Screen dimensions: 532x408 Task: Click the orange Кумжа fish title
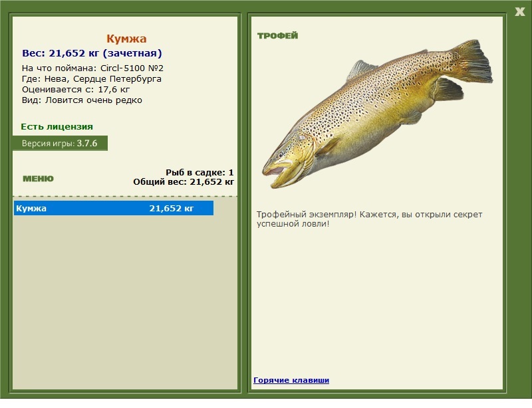point(126,39)
